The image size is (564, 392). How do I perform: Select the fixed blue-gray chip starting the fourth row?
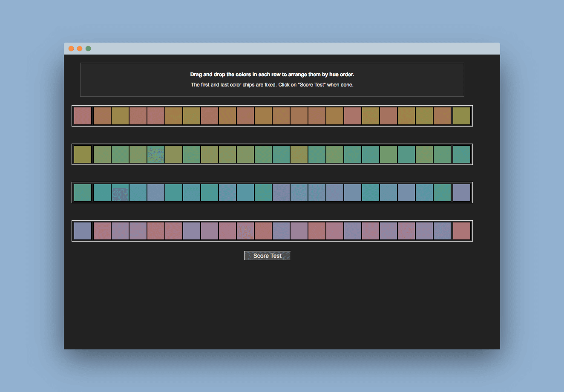coord(83,231)
